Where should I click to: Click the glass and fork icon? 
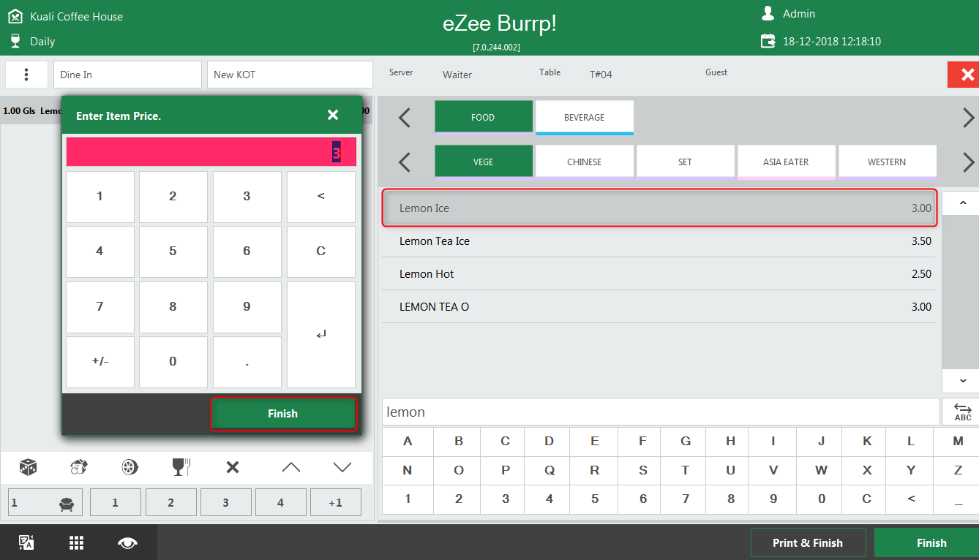pos(181,467)
